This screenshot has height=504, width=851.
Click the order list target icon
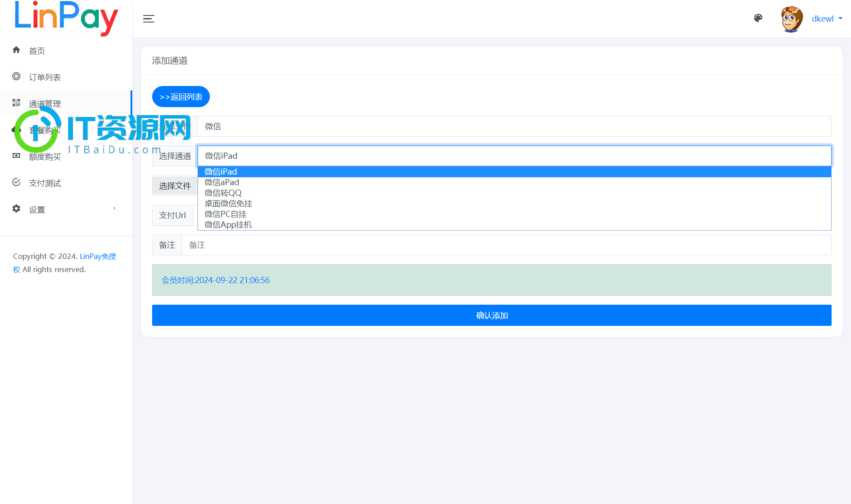pos(16,76)
